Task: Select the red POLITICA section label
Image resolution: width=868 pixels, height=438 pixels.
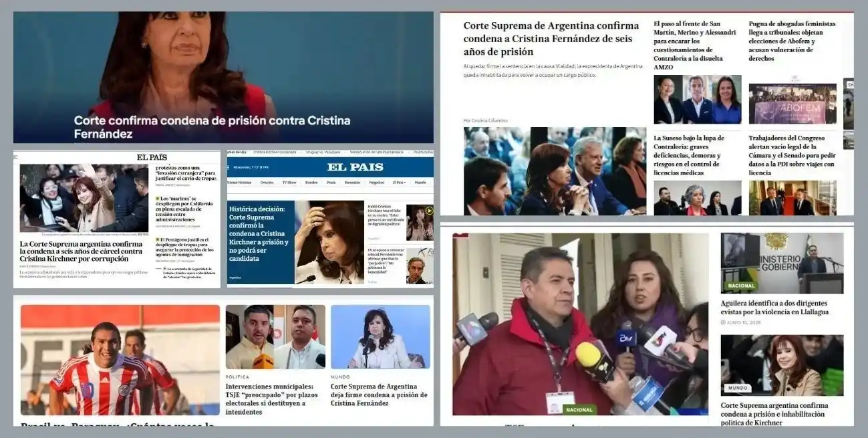Action: click(237, 377)
